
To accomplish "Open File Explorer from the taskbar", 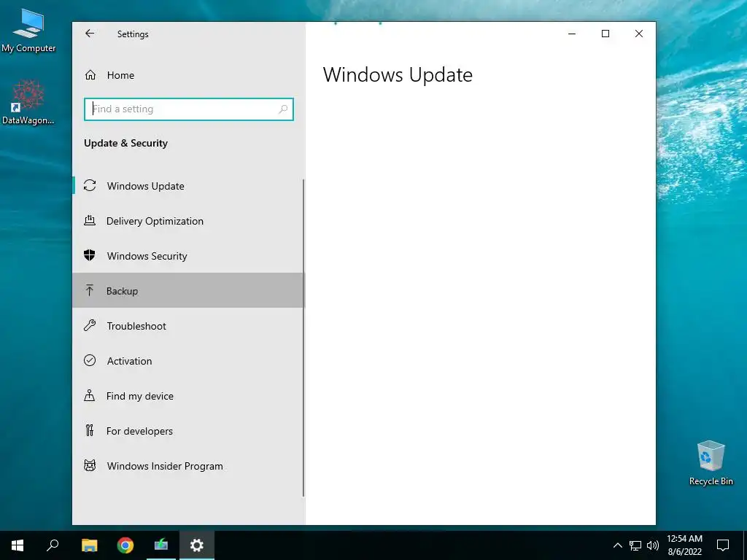I will (x=89, y=545).
